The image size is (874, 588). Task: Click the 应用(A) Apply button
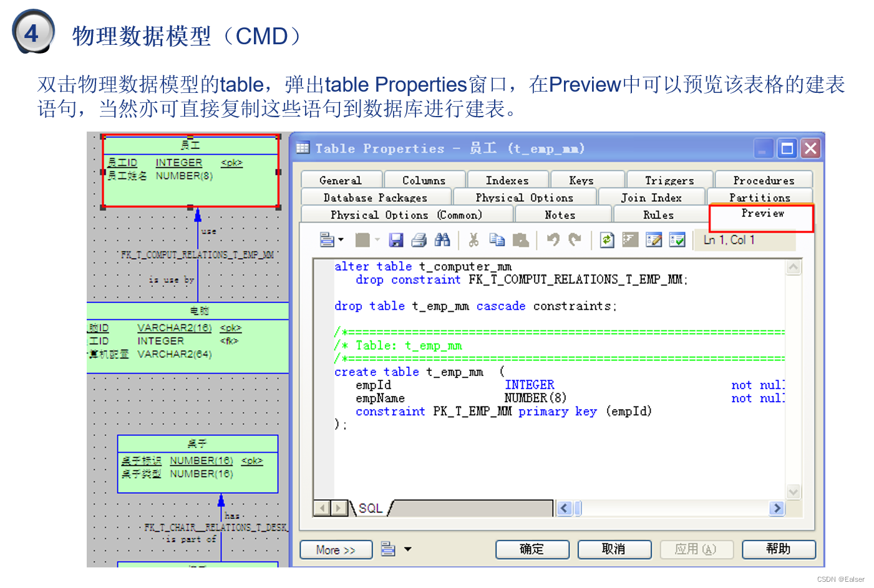coord(696,549)
